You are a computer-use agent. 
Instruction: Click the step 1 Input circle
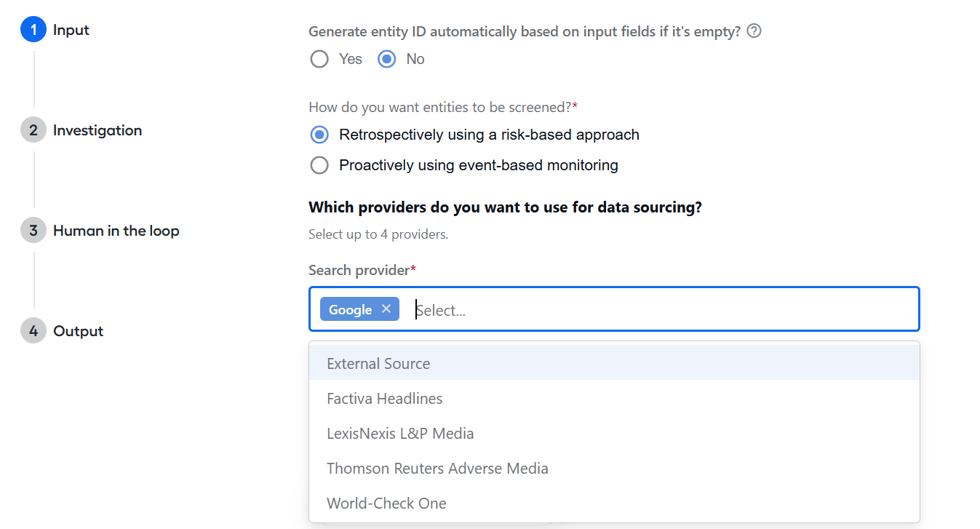pos(33,30)
